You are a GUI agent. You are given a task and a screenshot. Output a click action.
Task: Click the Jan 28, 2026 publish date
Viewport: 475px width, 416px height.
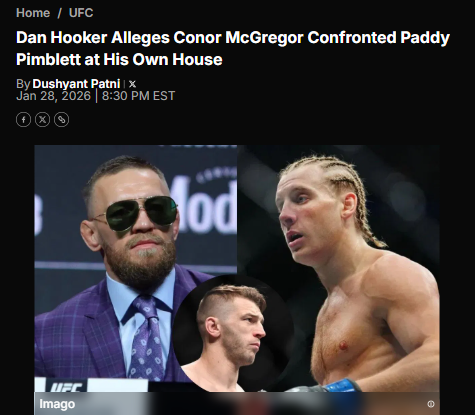pos(53,96)
